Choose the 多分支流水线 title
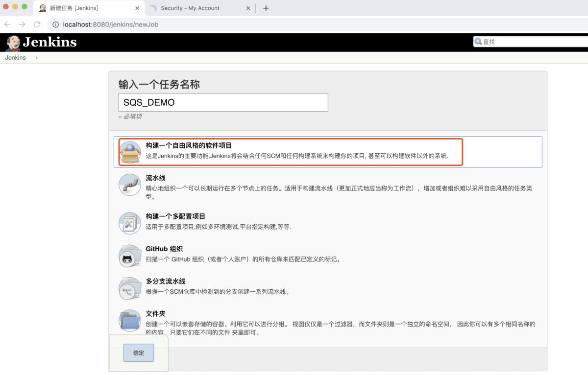 click(x=166, y=281)
